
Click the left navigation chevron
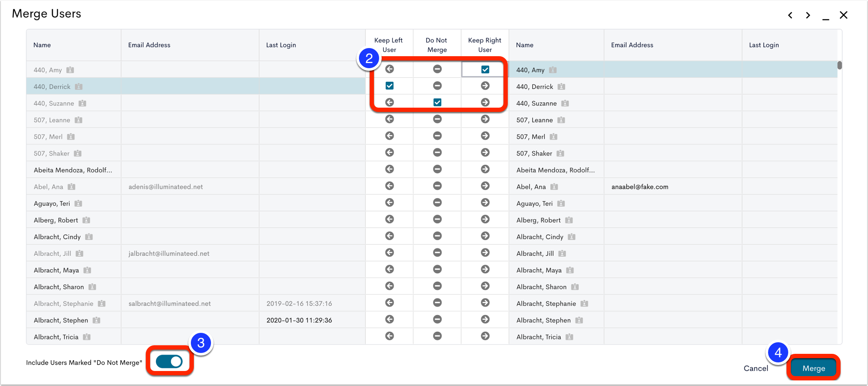tap(790, 15)
